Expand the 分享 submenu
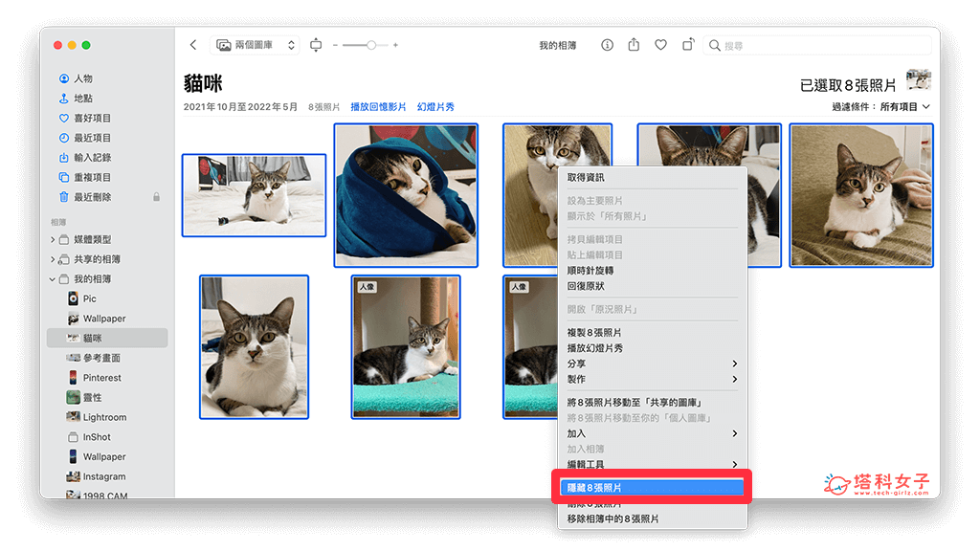 point(653,364)
